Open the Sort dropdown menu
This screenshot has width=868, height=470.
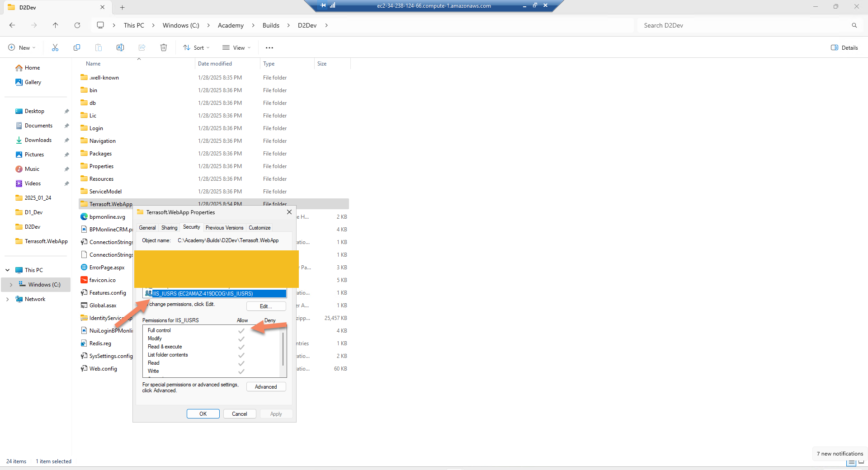tap(196, 47)
